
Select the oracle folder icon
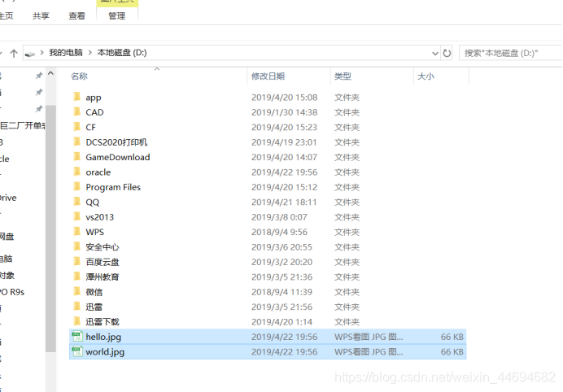coord(76,172)
